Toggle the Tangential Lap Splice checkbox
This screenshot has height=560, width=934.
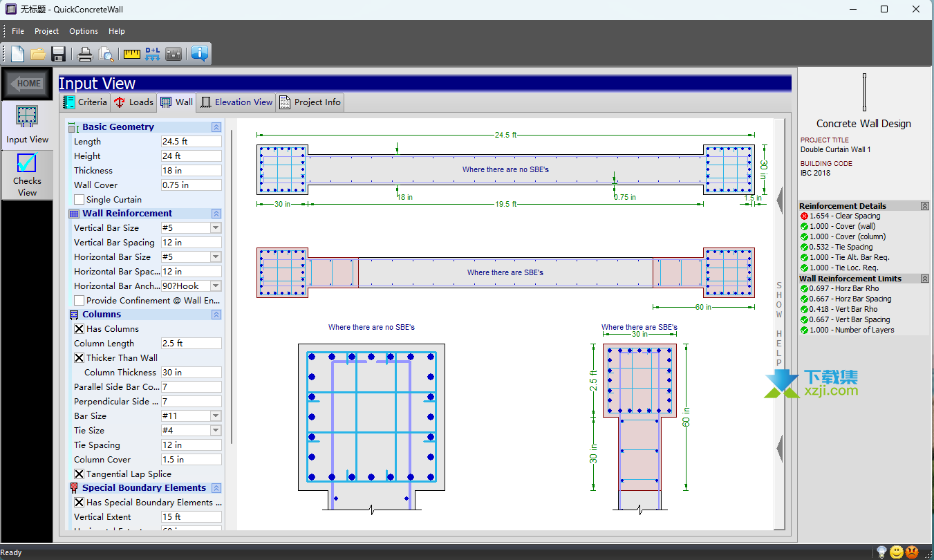79,474
